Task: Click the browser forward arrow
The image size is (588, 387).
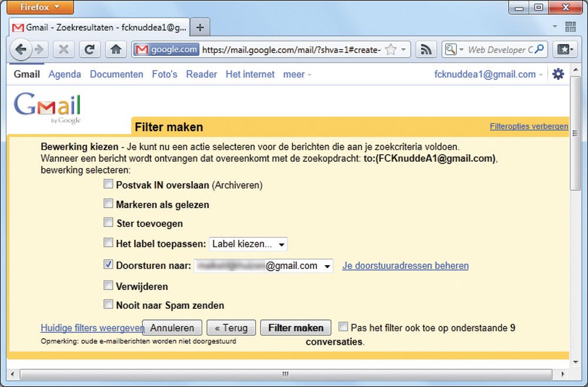Action: (39, 49)
